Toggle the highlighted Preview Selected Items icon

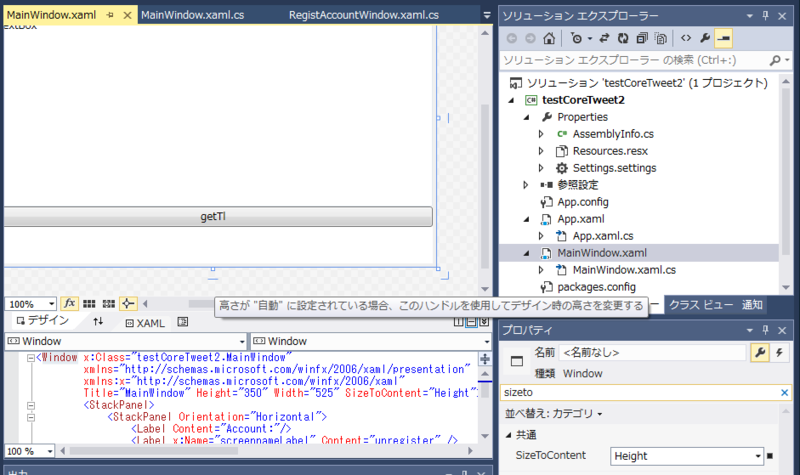click(x=723, y=38)
